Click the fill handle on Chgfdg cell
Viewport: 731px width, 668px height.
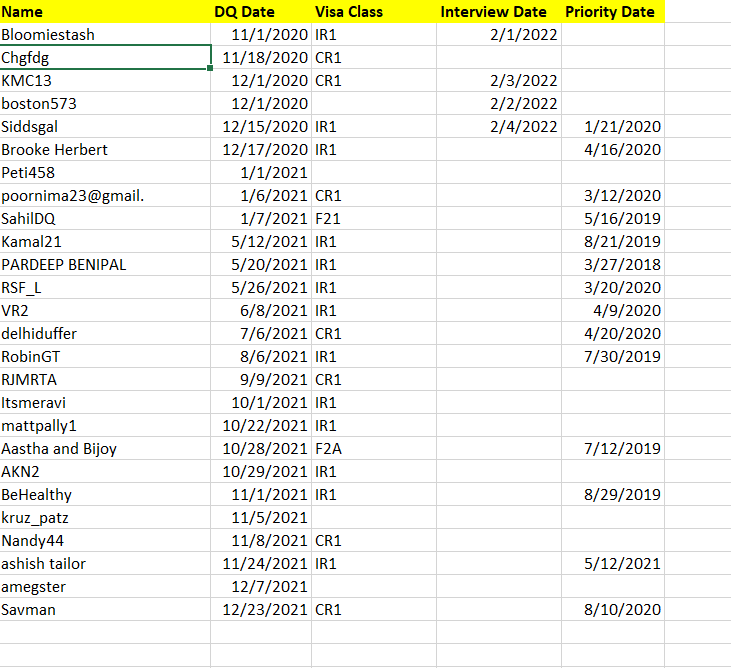point(210,68)
